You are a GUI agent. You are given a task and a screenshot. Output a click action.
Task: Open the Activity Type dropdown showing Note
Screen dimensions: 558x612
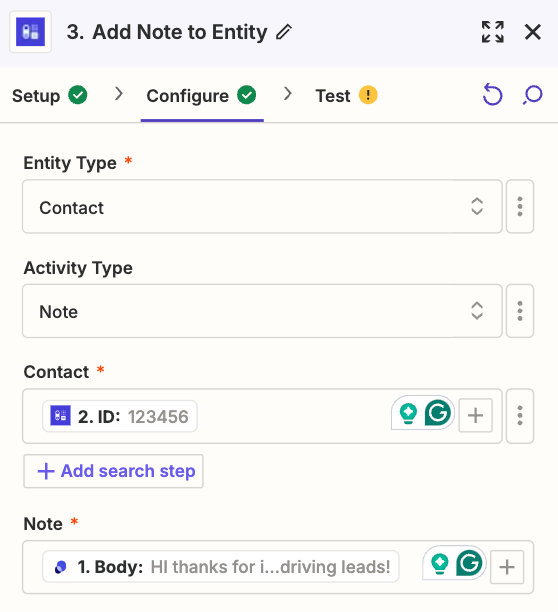tap(262, 311)
